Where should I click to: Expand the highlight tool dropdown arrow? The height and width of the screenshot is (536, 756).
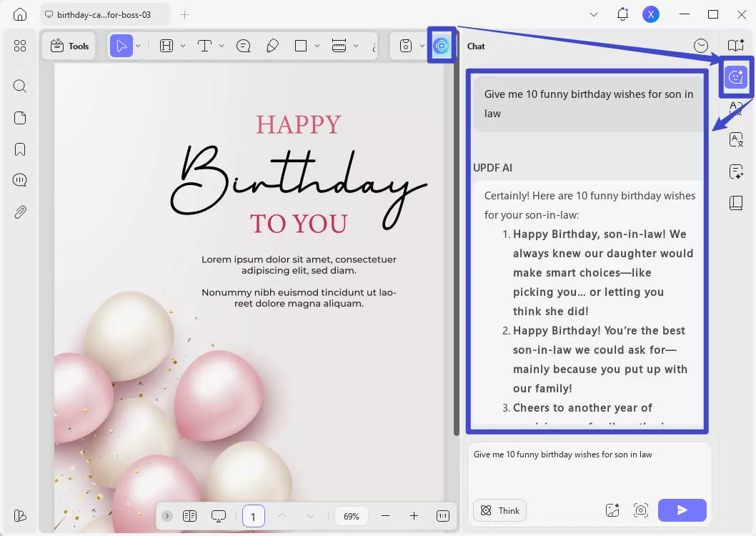[x=183, y=46]
